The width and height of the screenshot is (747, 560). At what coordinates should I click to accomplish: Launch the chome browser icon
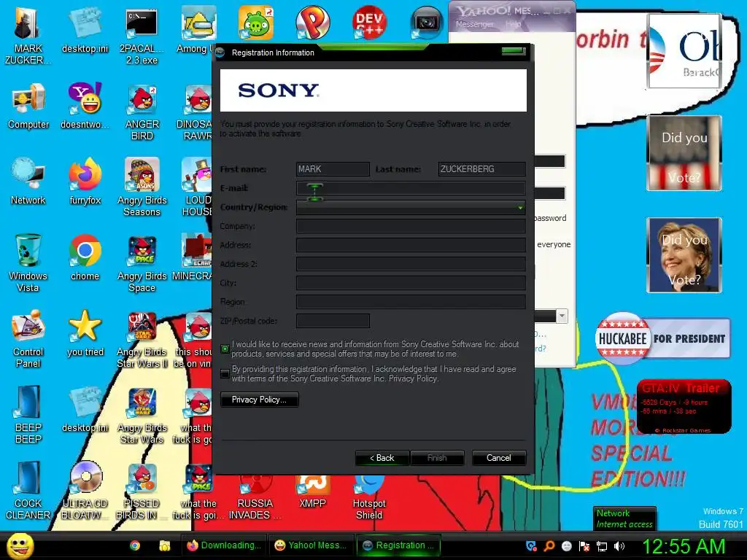pos(85,257)
